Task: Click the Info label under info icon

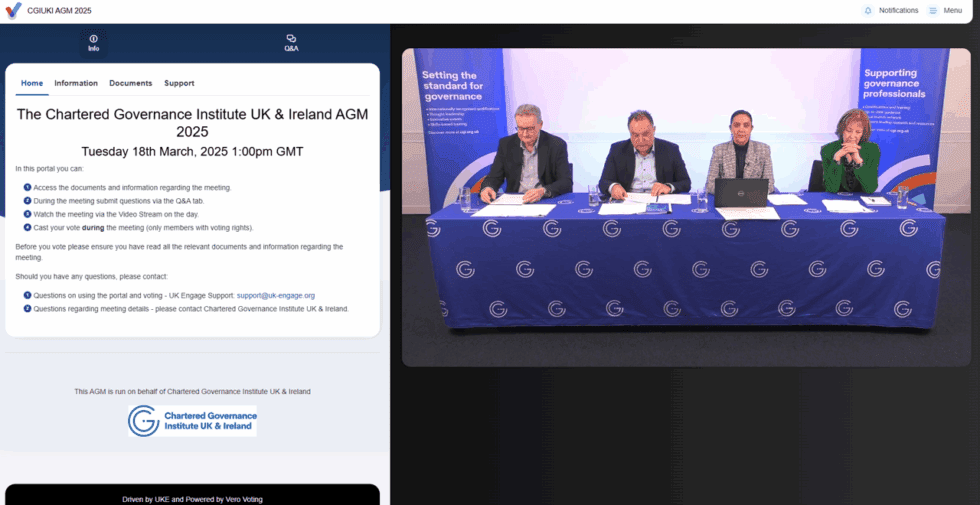Action: coord(93,49)
